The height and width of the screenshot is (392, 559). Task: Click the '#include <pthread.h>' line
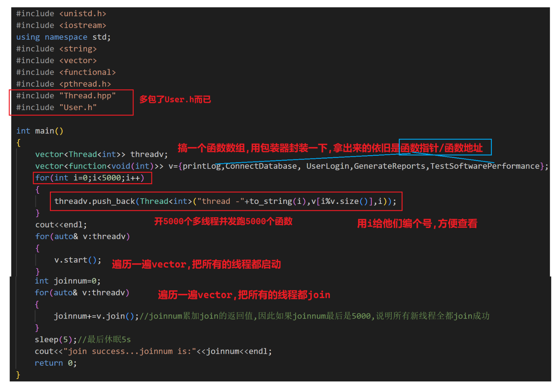pos(64,84)
